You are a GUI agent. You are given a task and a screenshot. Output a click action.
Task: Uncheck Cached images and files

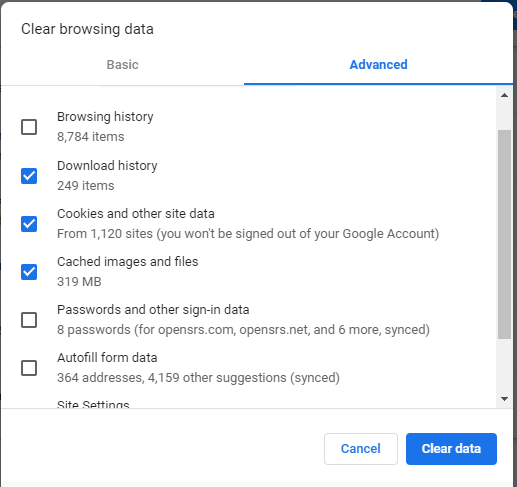[x=29, y=272]
